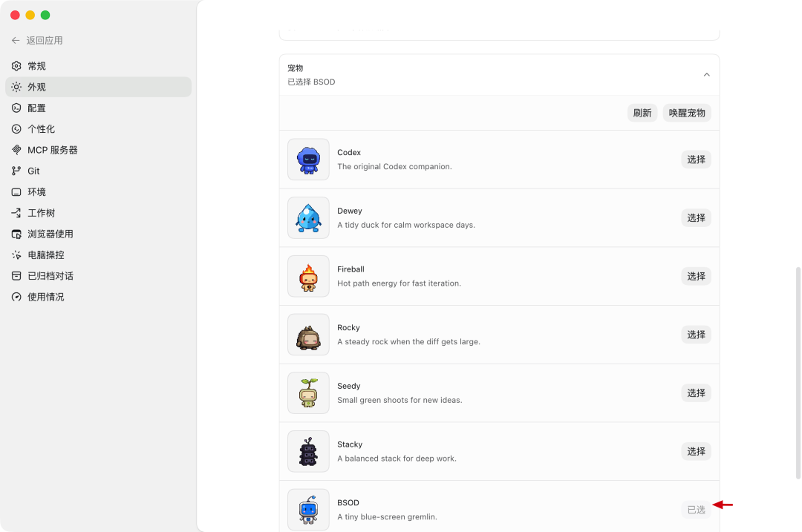The height and width of the screenshot is (532, 802).
Task: Click the Git branch icon in sidebar
Action: (16, 171)
